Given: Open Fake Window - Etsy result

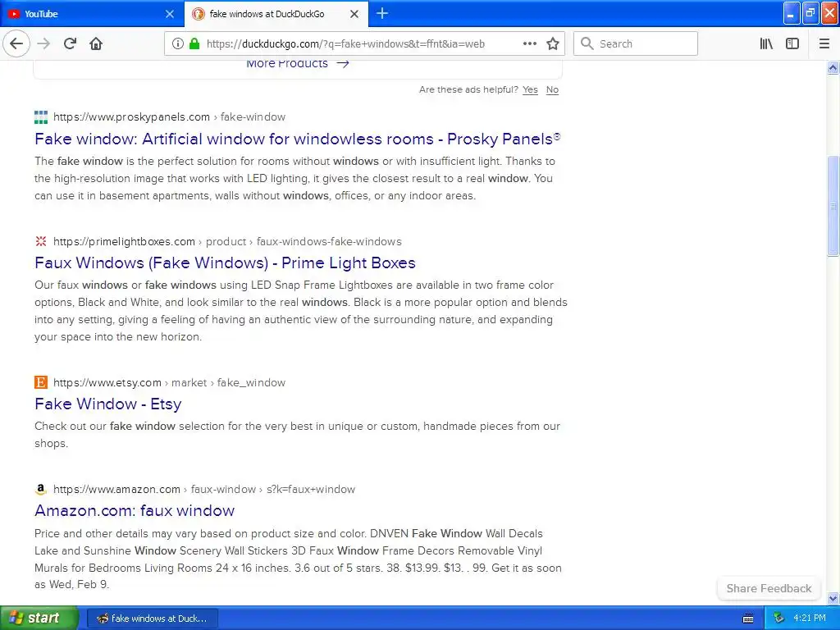Looking at the screenshot, I should (x=107, y=404).
